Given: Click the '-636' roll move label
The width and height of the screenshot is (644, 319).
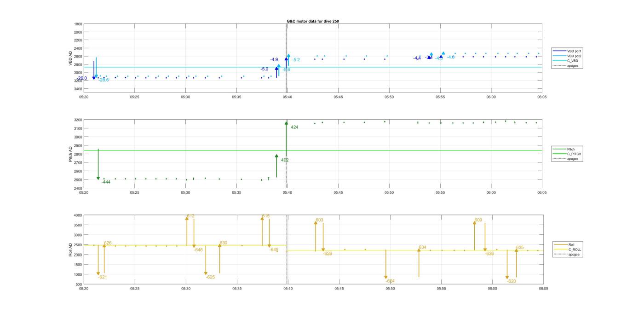Looking at the screenshot, I should point(489,254).
